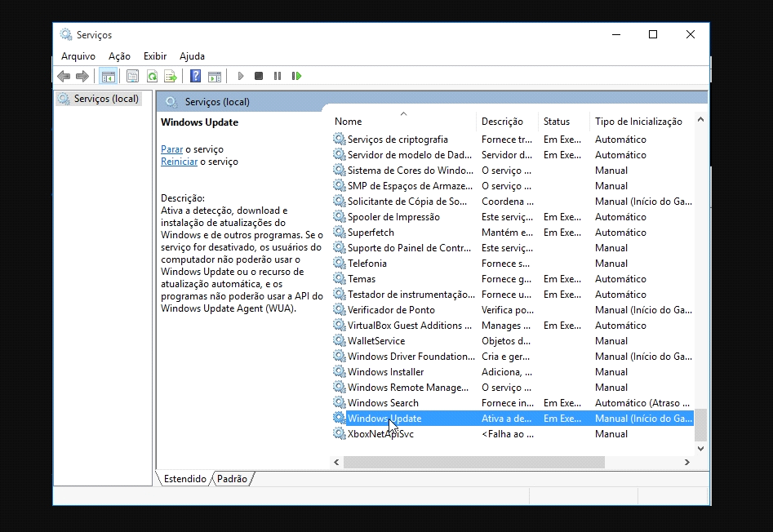Select Windows Driver Foundation... row
The image size is (773, 532).
[513, 356]
